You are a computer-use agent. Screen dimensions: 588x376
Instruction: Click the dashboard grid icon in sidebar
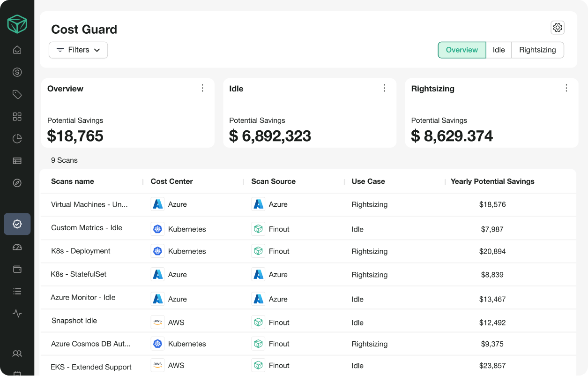pyautogui.click(x=17, y=117)
